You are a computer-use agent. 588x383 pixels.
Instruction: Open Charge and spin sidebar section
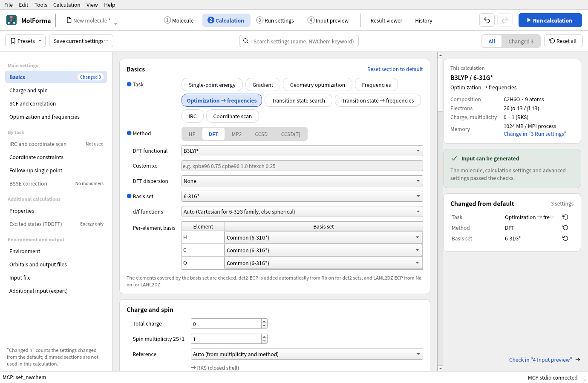[x=56, y=90]
